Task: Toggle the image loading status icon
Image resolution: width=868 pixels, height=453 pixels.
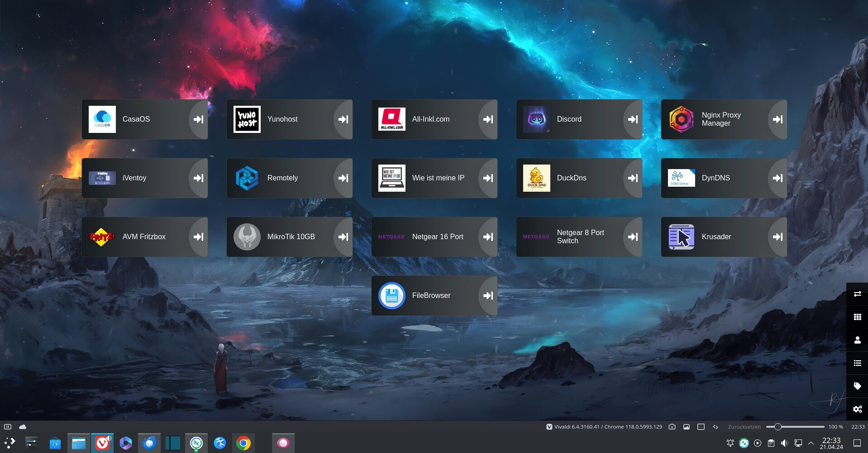Action: (x=687, y=427)
